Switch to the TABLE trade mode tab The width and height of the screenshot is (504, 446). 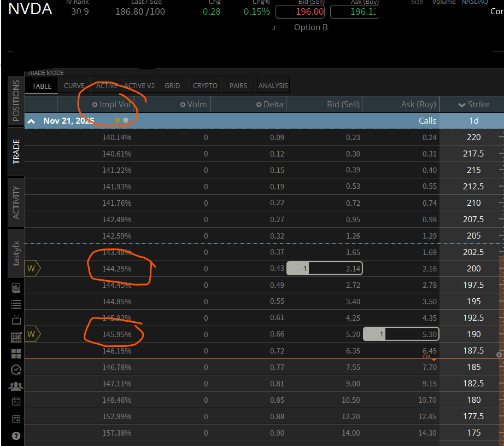[42, 86]
